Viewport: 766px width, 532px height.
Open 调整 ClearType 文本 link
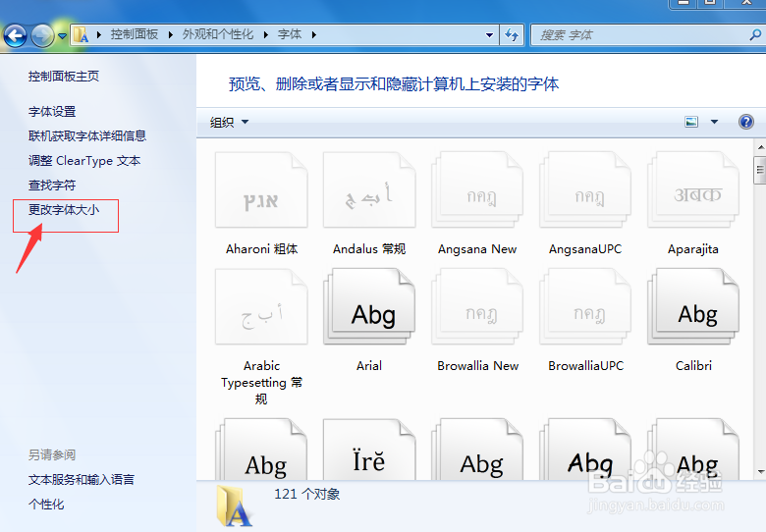coord(84,161)
